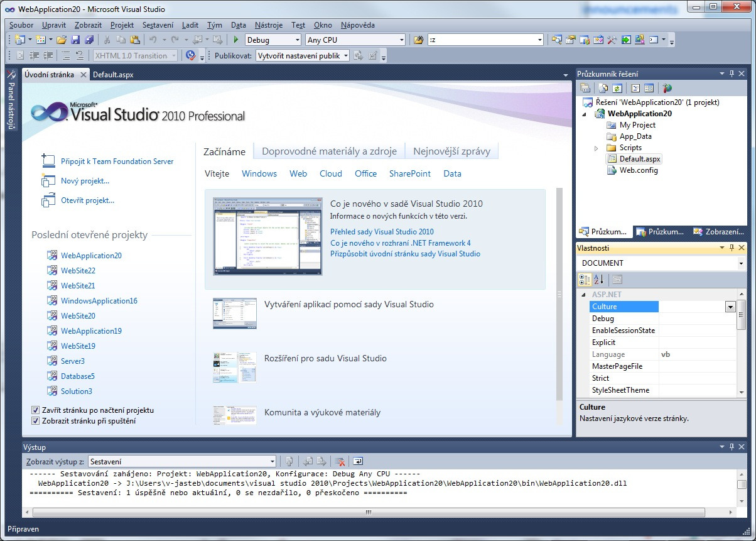756x541 pixels.
Task: Click the View Designer icon in Solution Explorer
Action: (x=649, y=88)
